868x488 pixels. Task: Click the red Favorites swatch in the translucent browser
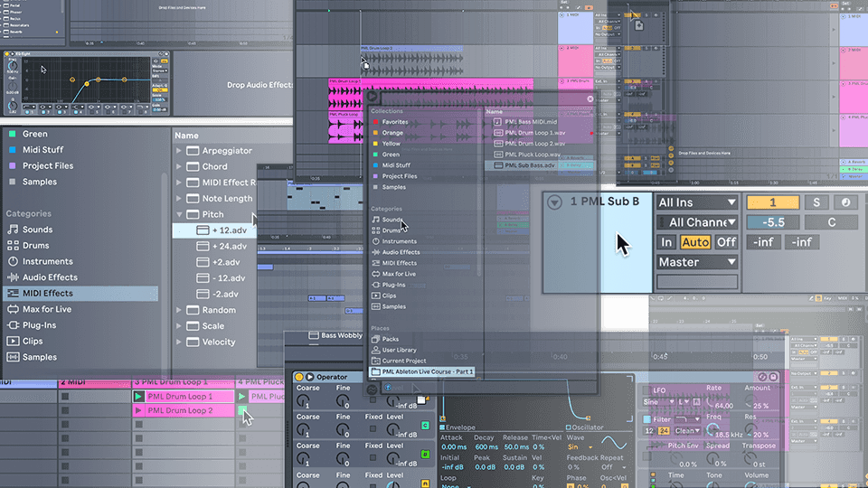[376, 122]
